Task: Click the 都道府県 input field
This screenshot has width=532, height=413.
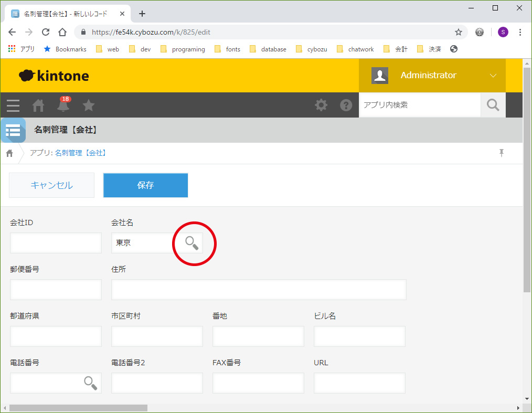Action: (56, 336)
